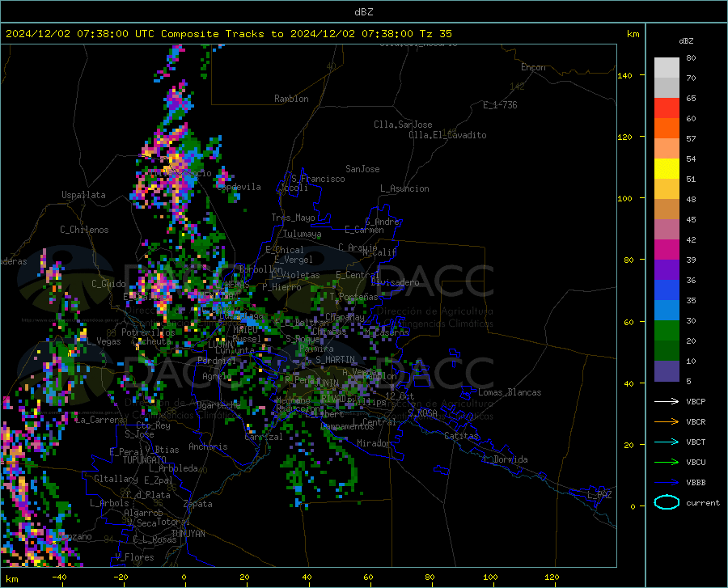Screen dimensions: 728x588
Task: Click the 'L_Dormida' map label
Action: coord(506,459)
